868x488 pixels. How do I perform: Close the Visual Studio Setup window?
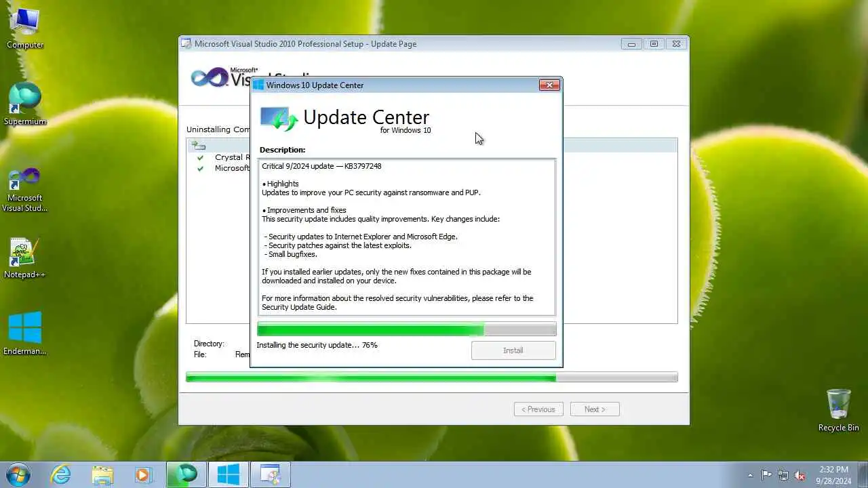point(676,44)
